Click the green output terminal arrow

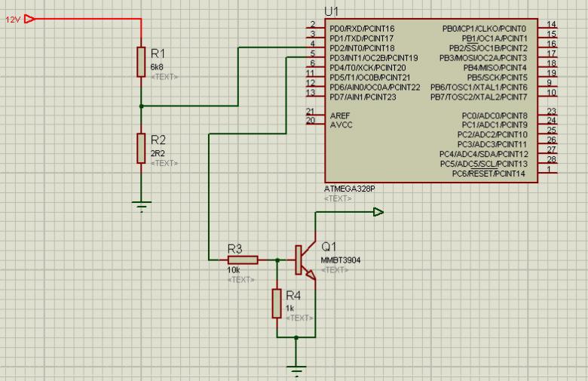(378, 212)
